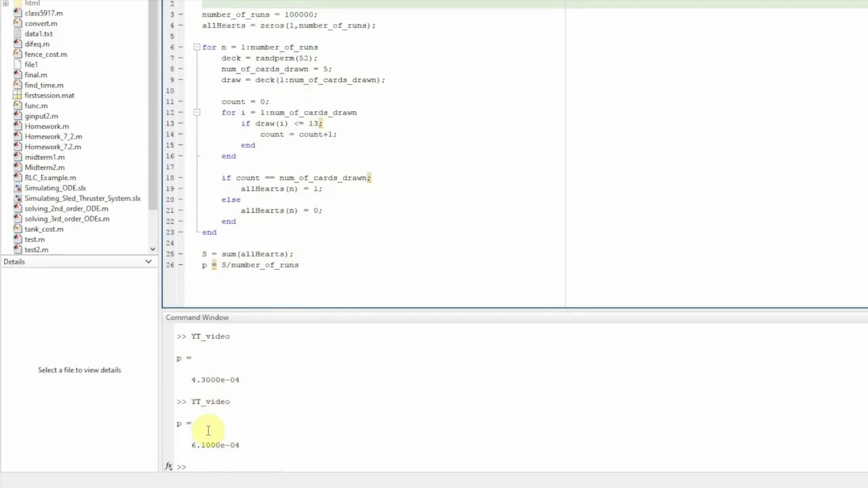This screenshot has height=488, width=868.
Task: Select solving_3rd_order_ODEs.m file name
Action: coord(66,219)
